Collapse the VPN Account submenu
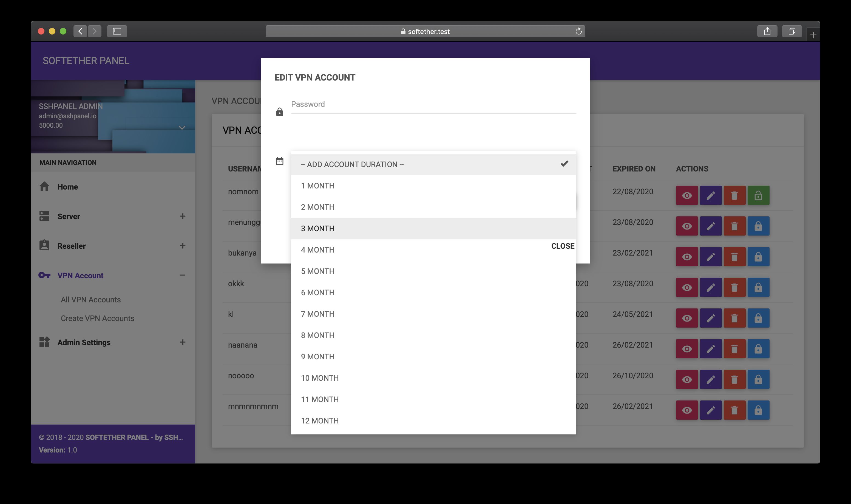The height and width of the screenshot is (504, 851). click(183, 275)
